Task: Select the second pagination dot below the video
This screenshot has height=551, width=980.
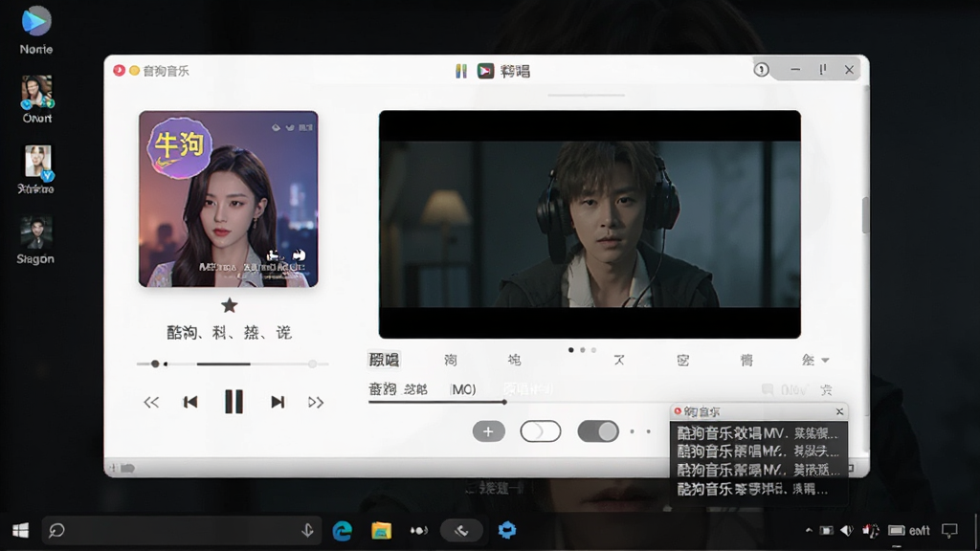Action: click(x=583, y=350)
